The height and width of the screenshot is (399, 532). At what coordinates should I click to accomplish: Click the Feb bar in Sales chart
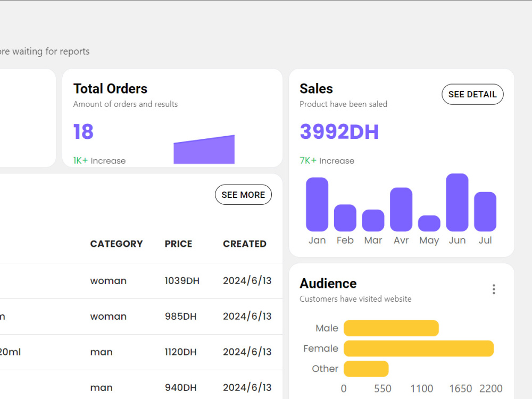[345, 218]
